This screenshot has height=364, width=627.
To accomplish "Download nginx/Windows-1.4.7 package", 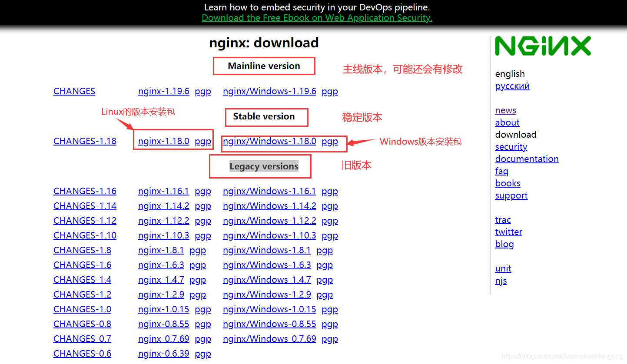I will pyautogui.click(x=267, y=280).
